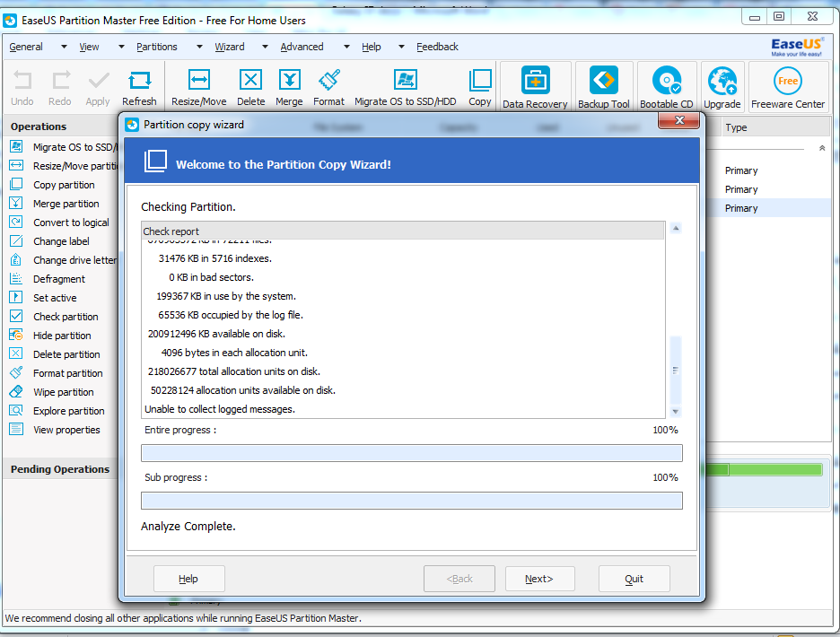The image size is (840, 637).
Task: Click the EaseUS logo
Action: point(796,46)
